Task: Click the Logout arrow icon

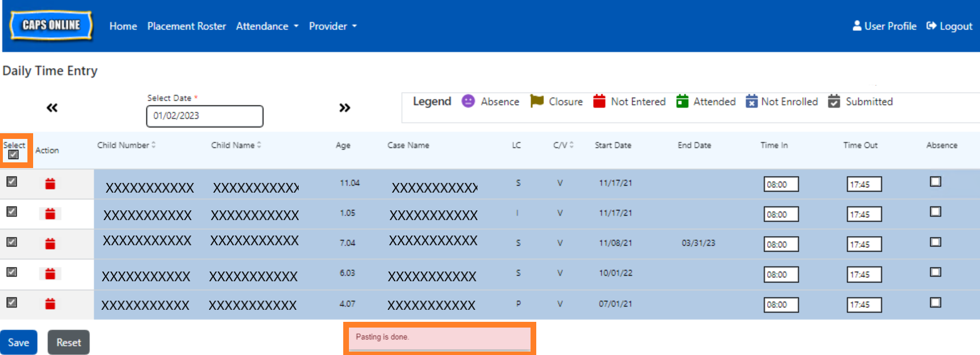Action: (931, 26)
